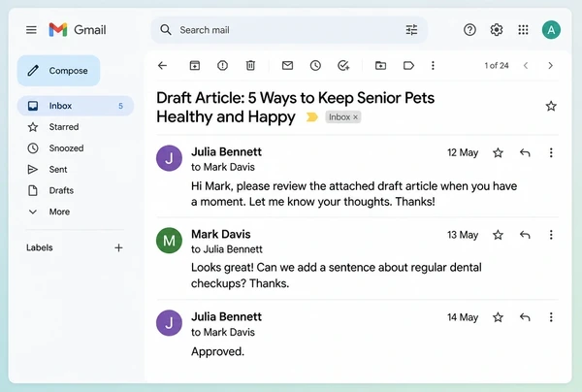Toggle the yellow importance marker
The image size is (582, 392).
tap(311, 117)
